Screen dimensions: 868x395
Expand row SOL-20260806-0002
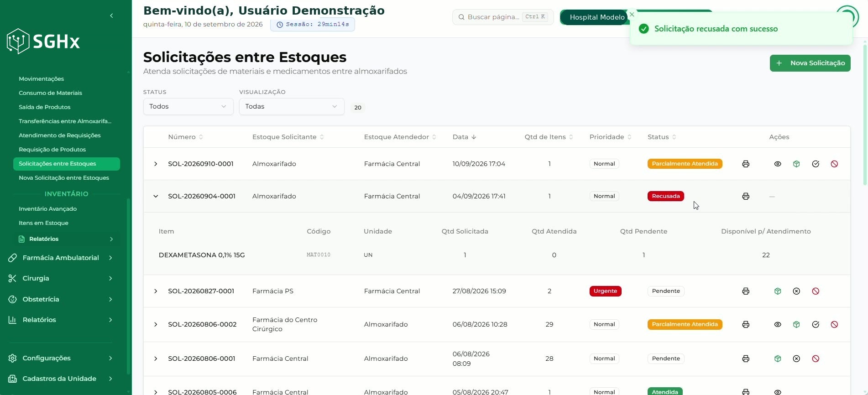tap(156, 324)
